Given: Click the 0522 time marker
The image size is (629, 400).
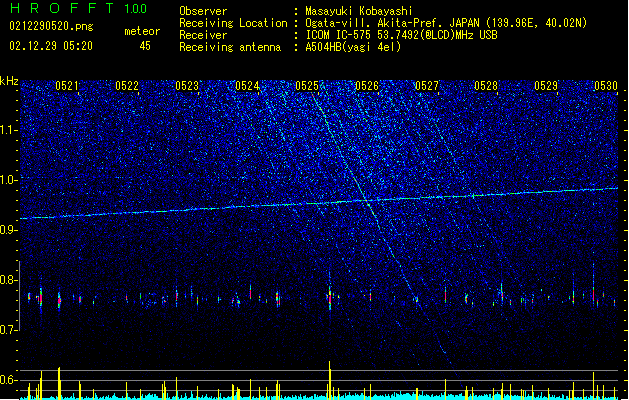Looking at the screenshot, I should tap(127, 86).
